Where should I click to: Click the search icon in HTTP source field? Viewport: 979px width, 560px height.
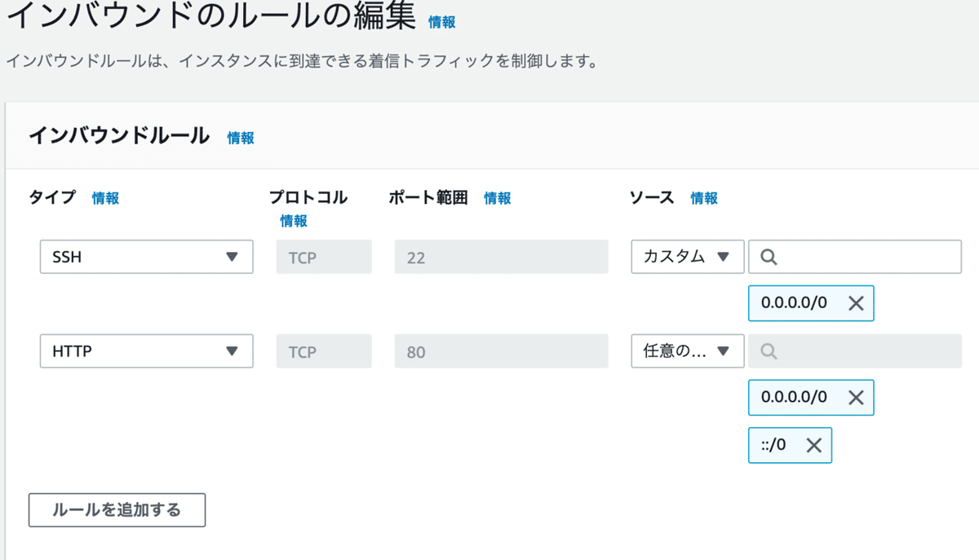click(768, 351)
